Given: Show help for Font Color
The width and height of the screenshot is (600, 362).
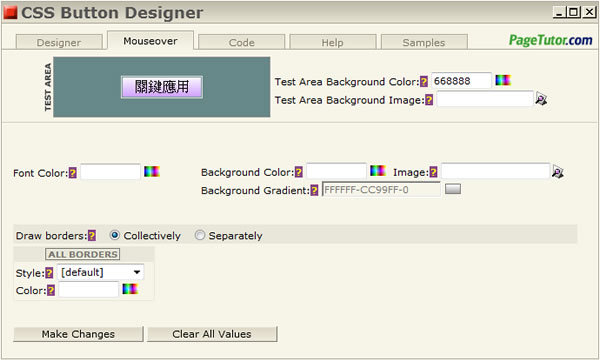Looking at the screenshot, I should click(x=73, y=173).
